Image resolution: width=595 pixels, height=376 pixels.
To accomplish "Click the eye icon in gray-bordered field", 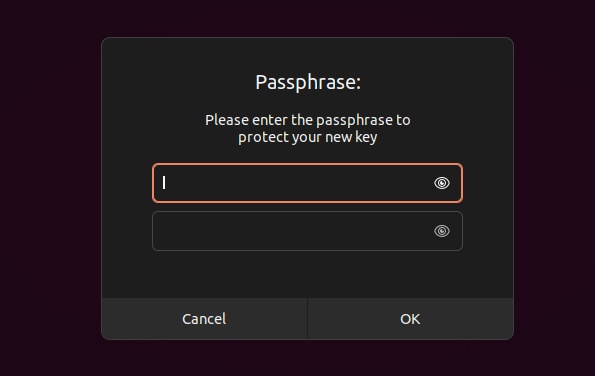I will tap(442, 231).
